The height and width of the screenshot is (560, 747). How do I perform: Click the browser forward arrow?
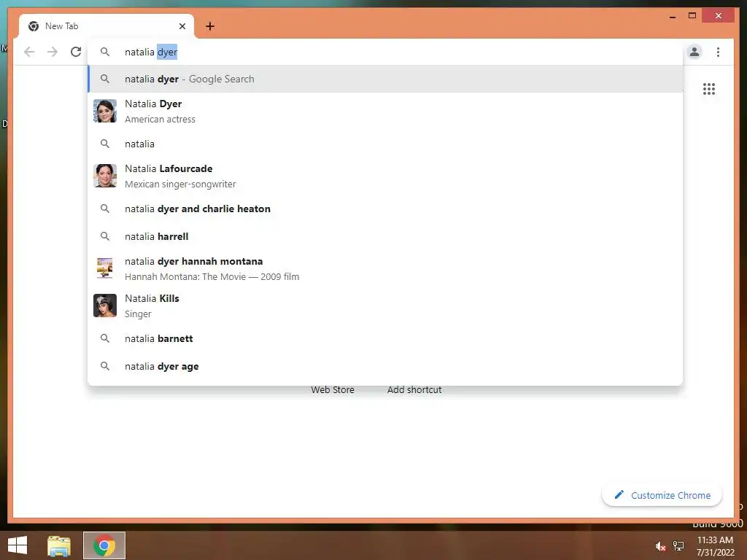point(53,52)
